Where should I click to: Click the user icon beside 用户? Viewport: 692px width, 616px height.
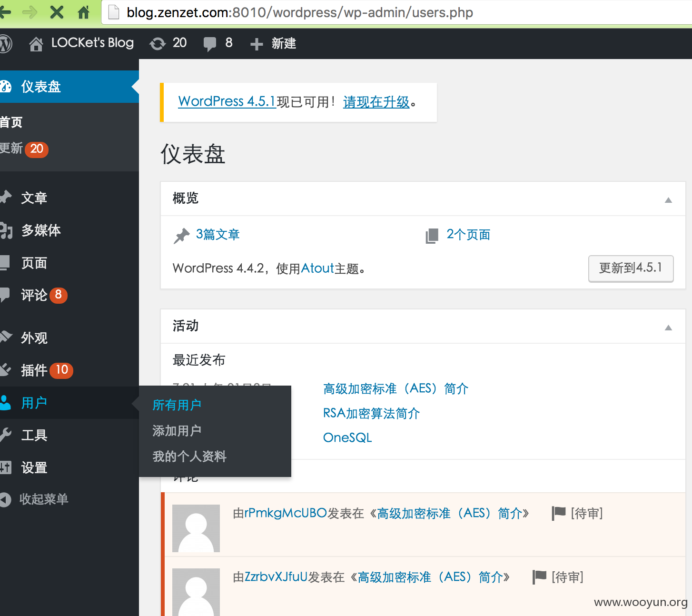click(5, 403)
